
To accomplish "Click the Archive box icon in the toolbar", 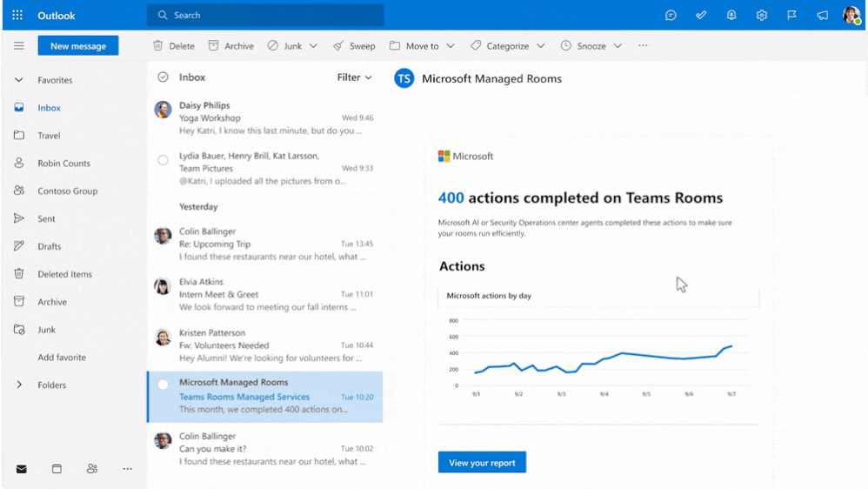I will [213, 45].
